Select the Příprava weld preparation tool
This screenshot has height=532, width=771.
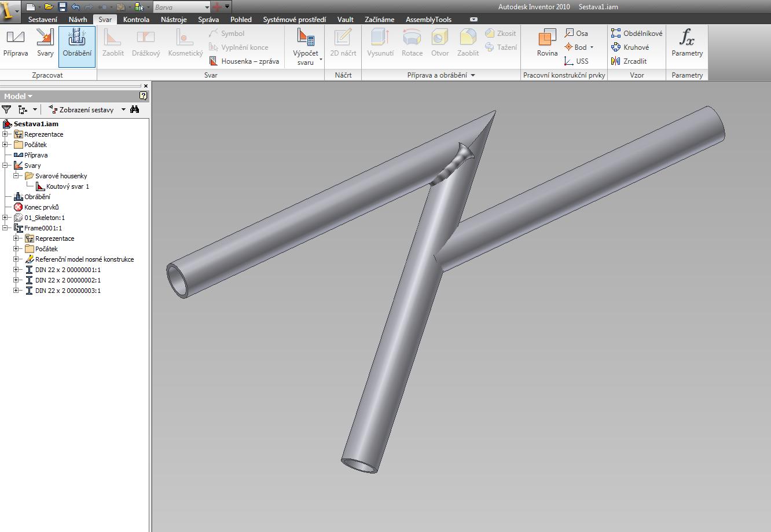pos(15,44)
